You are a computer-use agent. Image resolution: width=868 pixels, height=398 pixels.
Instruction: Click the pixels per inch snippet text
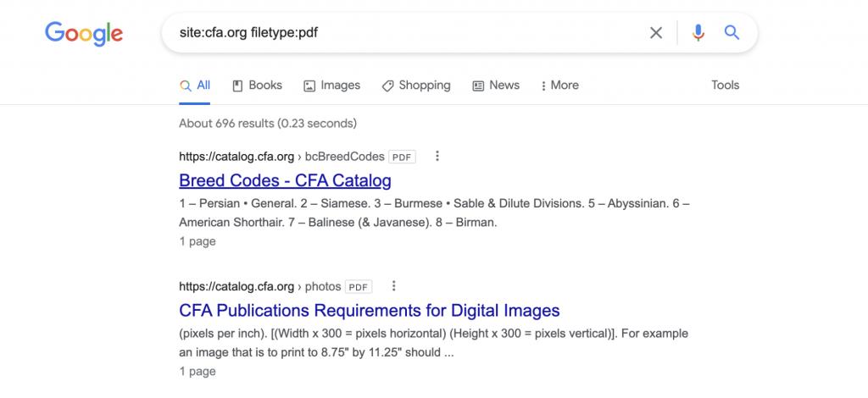tap(433, 343)
